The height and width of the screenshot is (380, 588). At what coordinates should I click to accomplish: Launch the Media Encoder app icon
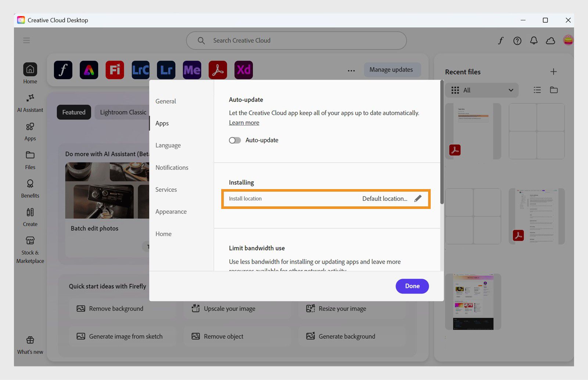coord(192,70)
